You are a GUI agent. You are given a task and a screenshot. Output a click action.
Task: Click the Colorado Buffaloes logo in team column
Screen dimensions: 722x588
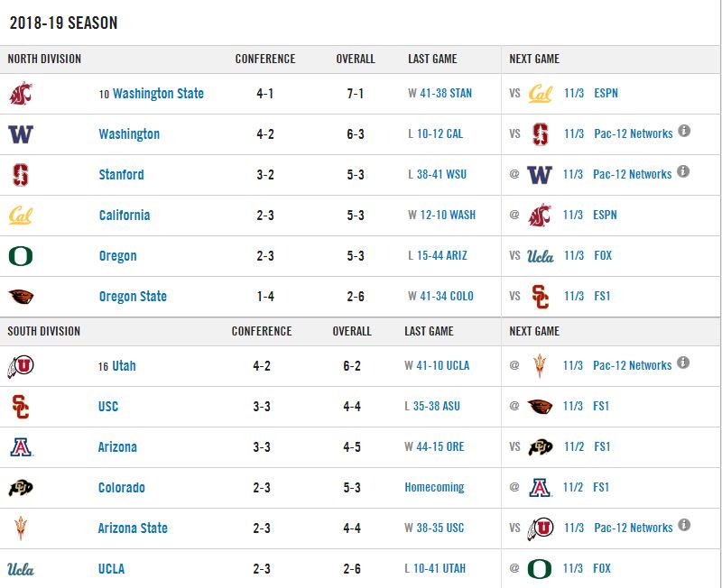pyautogui.click(x=20, y=488)
